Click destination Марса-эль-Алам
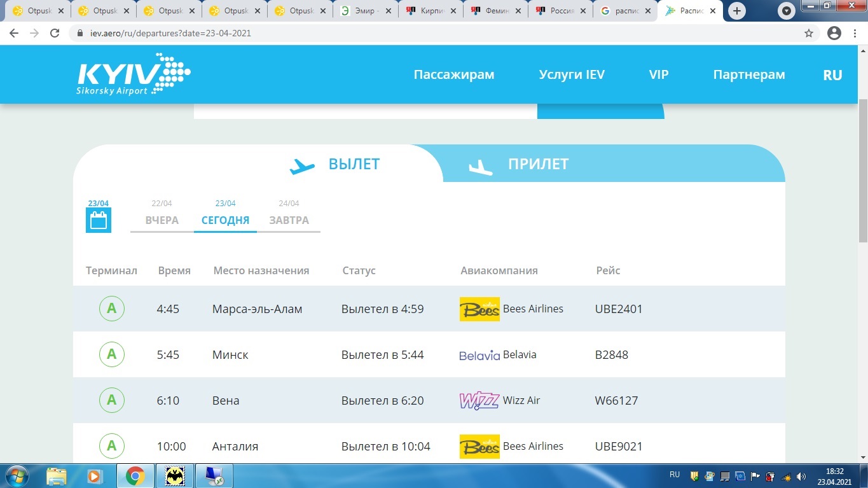The width and height of the screenshot is (868, 488). [x=257, y=309]
